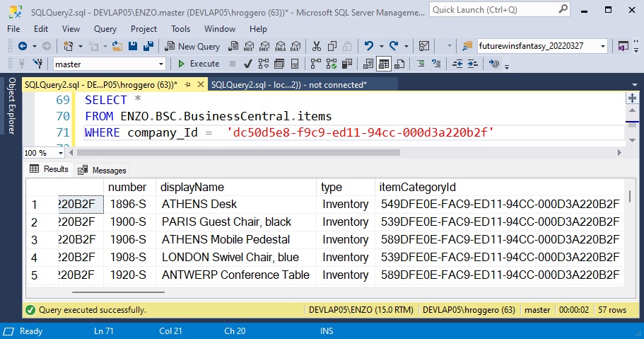
Task: Click the Cut scissors icon
Action: click(x=316, y=46)
